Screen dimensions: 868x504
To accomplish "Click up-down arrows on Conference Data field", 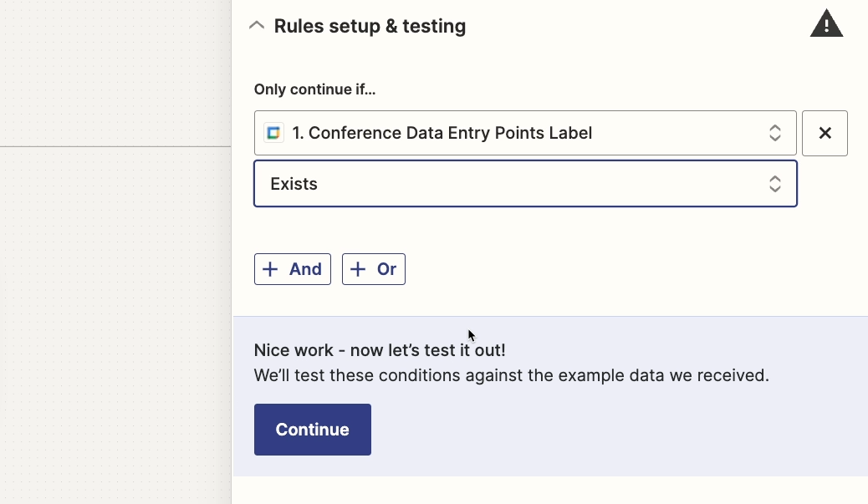I will [x=774, y=133].
